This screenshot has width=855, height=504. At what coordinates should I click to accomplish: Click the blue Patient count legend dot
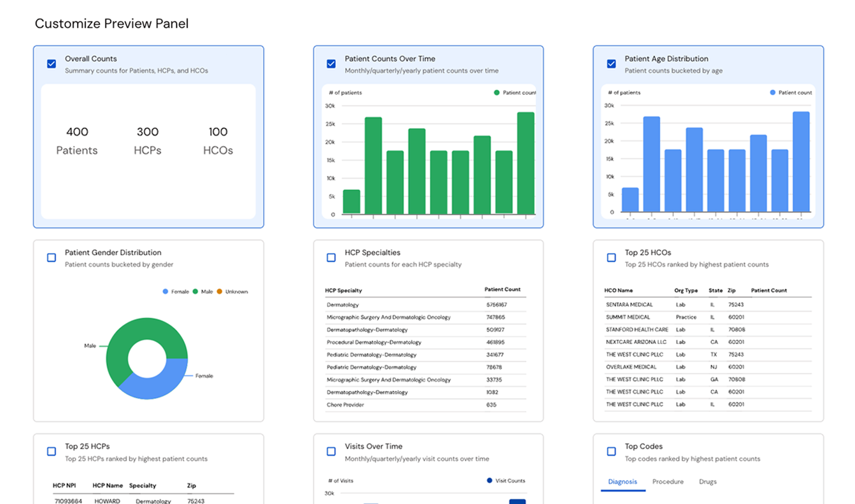click(x=772, y=93)
